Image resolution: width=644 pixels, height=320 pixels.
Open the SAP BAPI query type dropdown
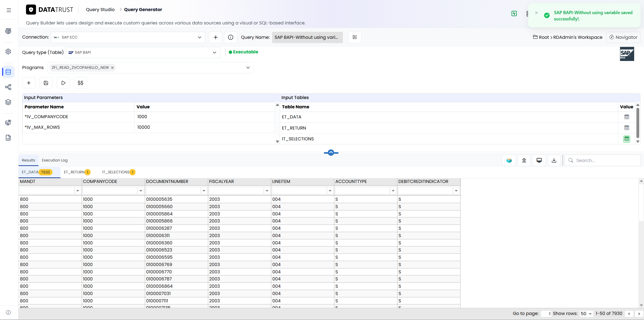coord(143,52)
